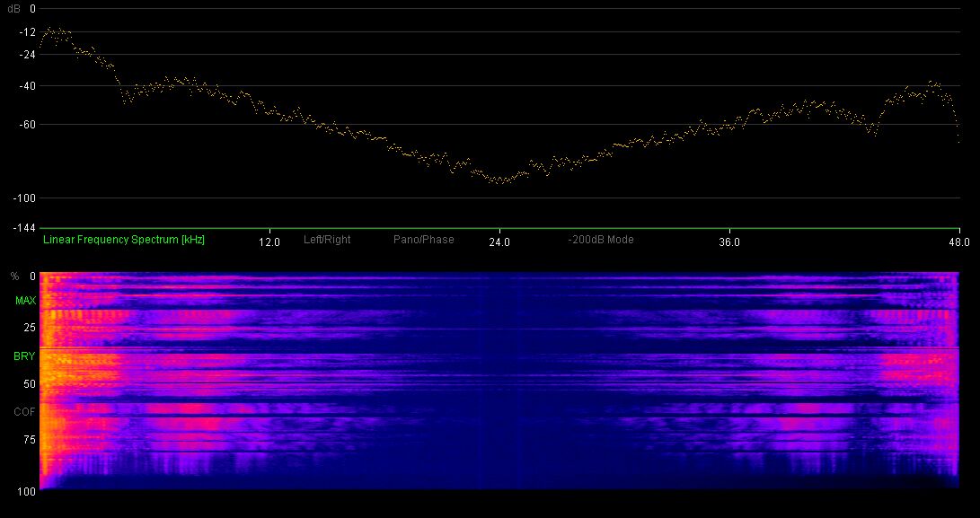
Task: Click the 24.0 kHz frequency axis label
Action: click(x=499, y=241)
